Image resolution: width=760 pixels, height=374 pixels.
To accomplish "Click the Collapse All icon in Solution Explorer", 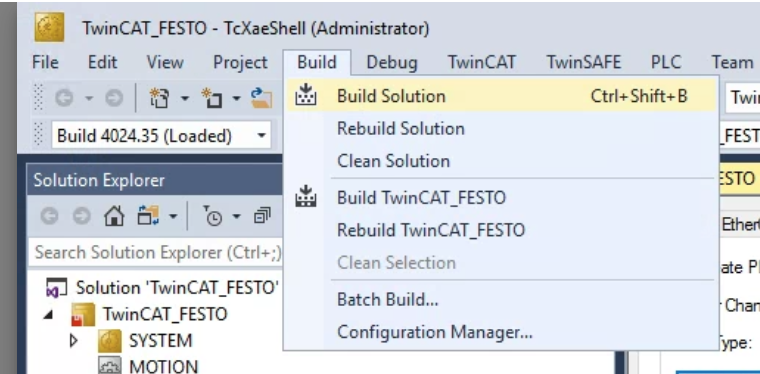I will [x=262, y=216].
